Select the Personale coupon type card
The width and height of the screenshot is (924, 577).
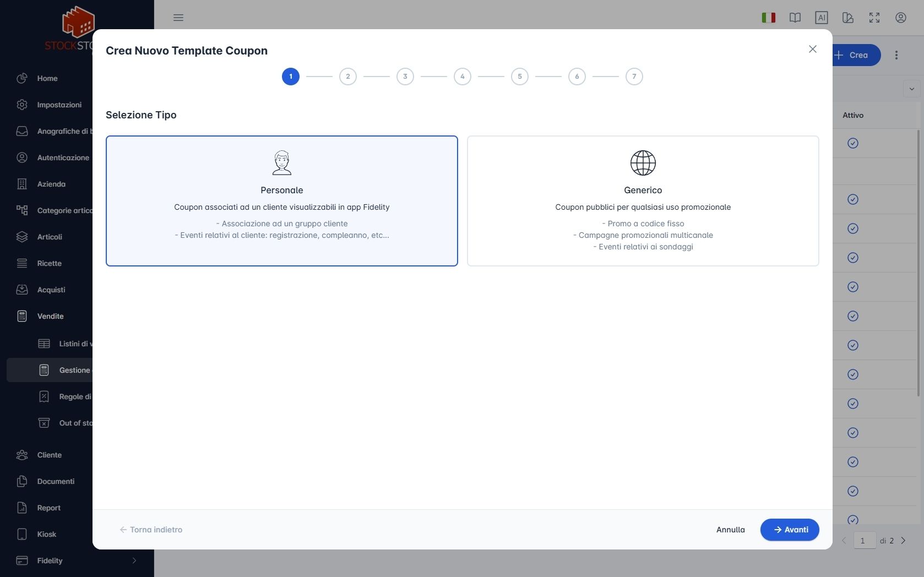(x=281, y=201)
